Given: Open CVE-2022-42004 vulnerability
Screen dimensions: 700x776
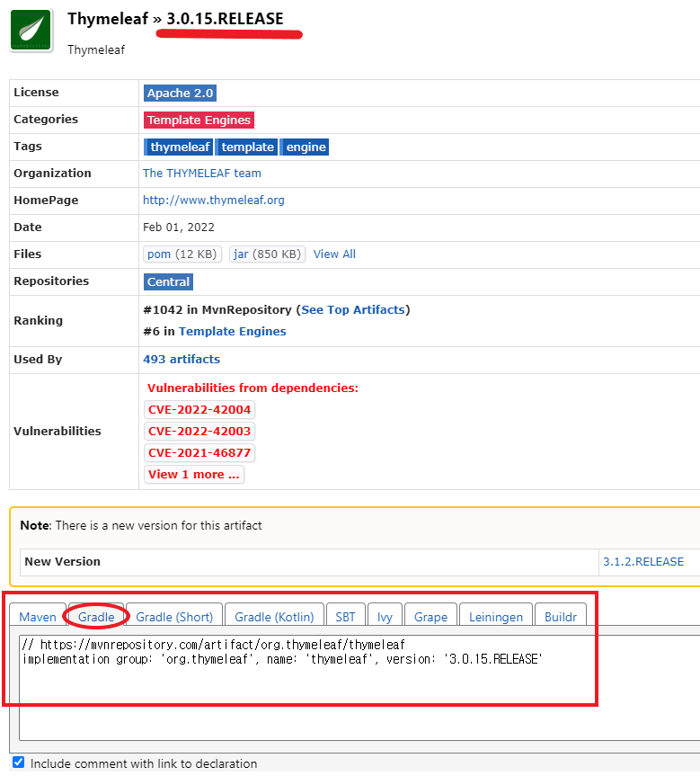Looking at the screenshot, I should pos(199,410).
